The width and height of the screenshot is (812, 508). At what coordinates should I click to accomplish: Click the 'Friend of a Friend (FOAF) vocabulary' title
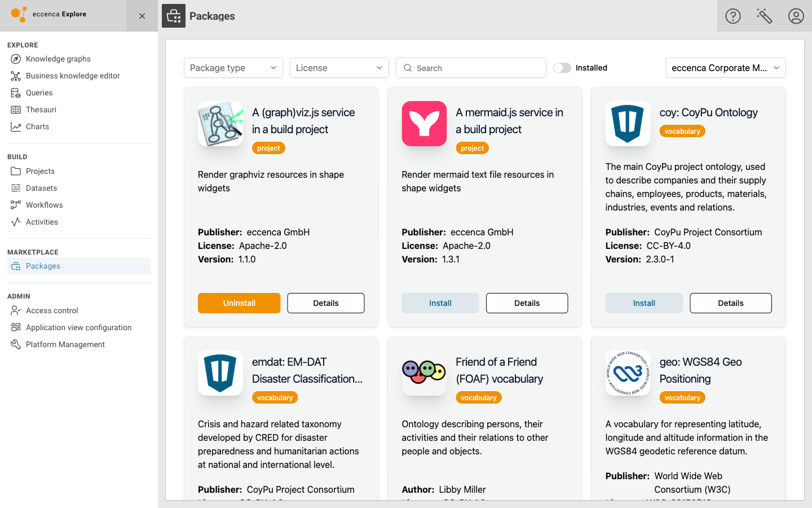point(500,370)
